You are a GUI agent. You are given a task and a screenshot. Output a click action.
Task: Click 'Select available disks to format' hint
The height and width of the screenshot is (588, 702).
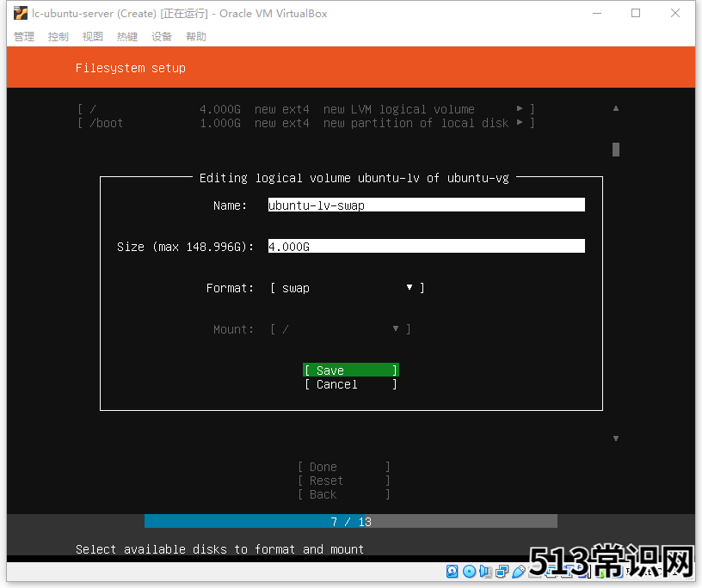pos(219,549)
